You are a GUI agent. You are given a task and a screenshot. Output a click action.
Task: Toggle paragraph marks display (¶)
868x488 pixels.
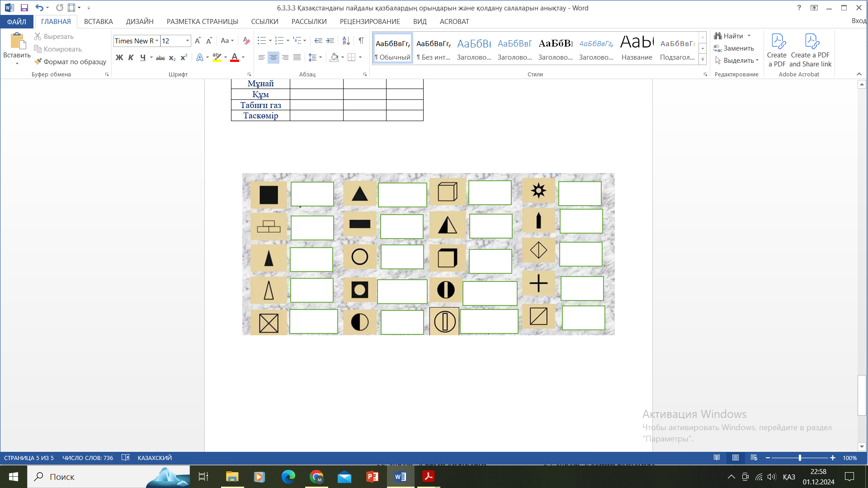[x=361, y=41]
